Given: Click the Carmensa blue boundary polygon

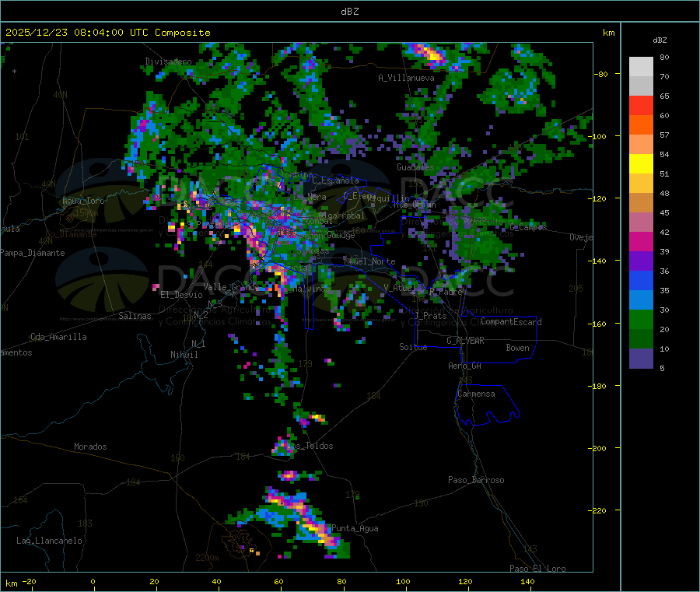Looking at the screenshot, I should (x=487, y=404).
